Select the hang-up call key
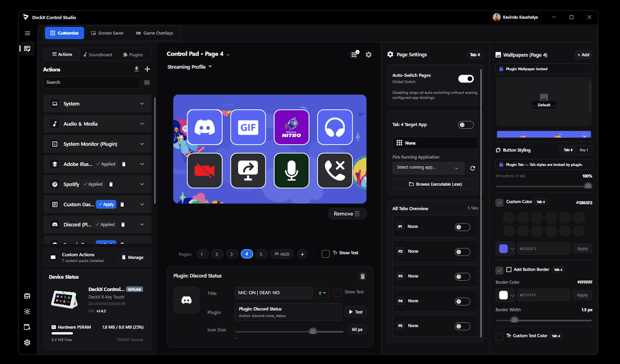Viewport: 620px width, 364px height. pyautogui.click(x=335, y=170)
